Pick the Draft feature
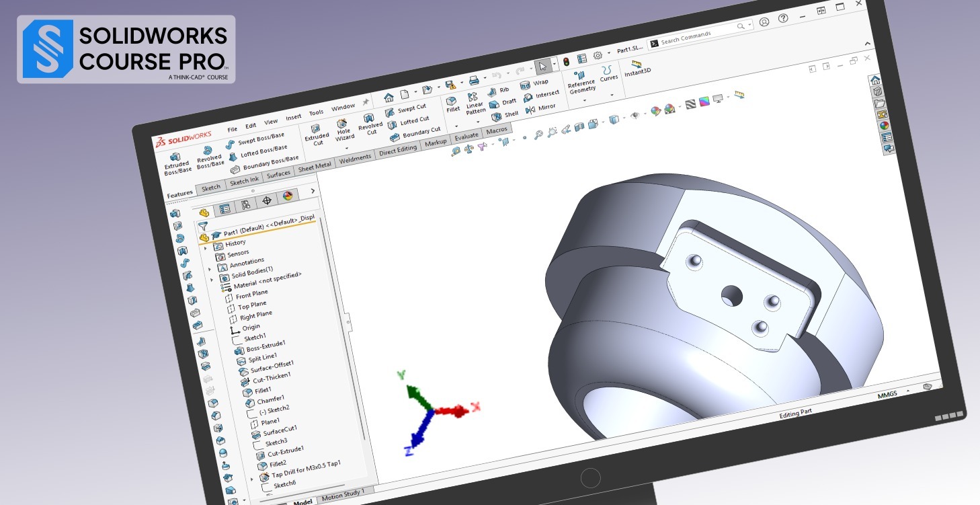 [503, 103]
